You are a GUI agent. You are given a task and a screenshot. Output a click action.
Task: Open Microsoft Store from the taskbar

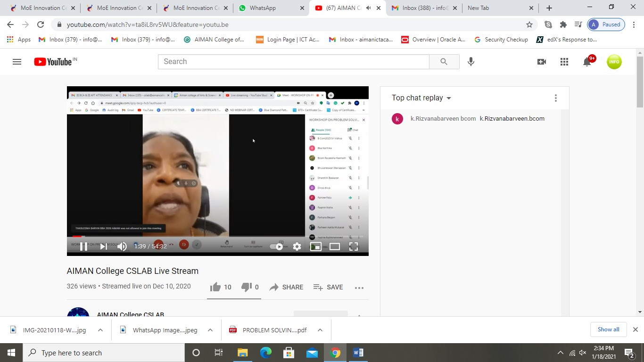tap(289, 353)
